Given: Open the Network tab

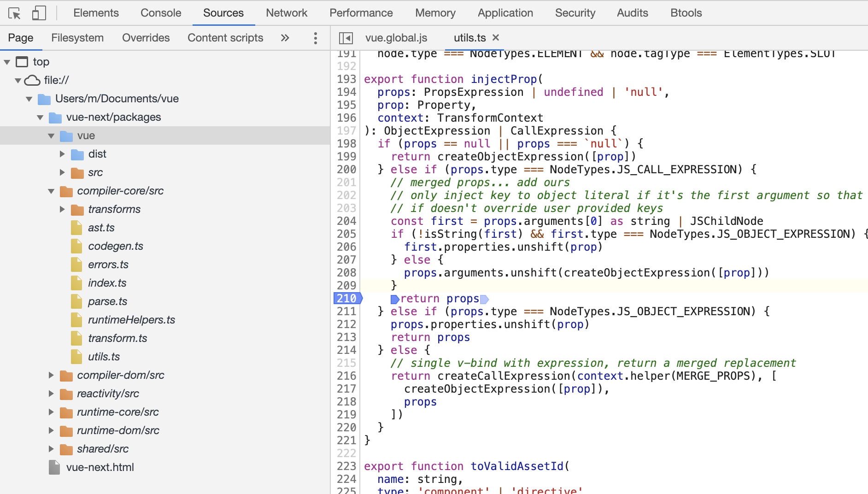Looking at the screenshot, I should 287,13.
